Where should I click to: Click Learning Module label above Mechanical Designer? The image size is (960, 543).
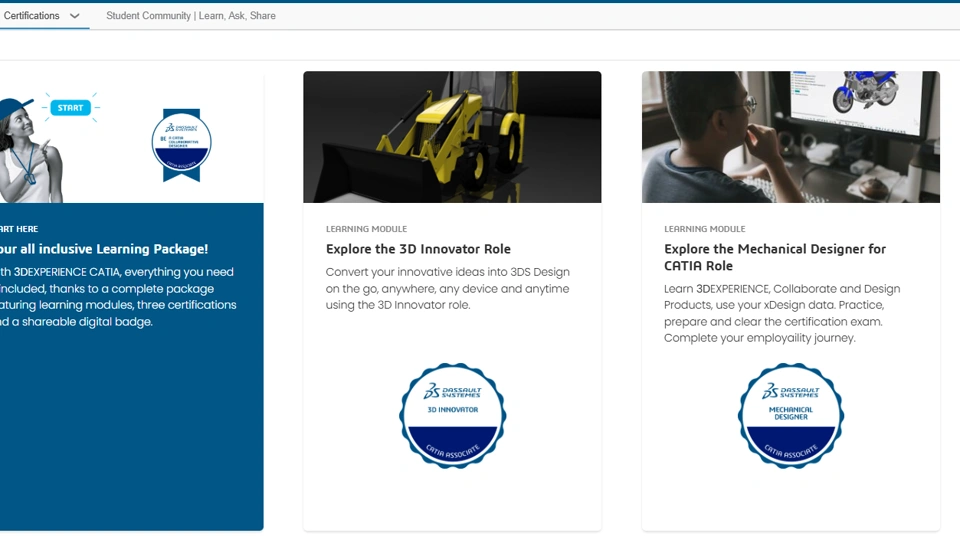click(x=705, y=229)
